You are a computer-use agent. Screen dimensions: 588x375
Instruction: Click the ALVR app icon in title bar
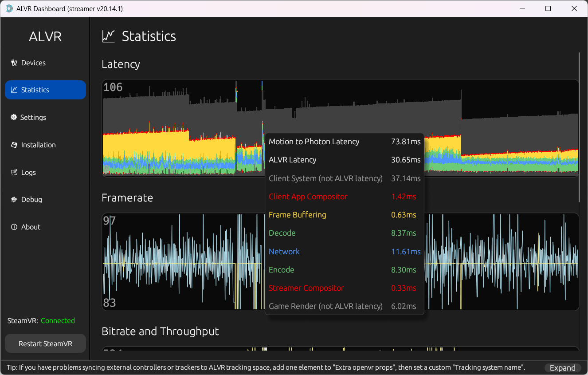[x=9, y=8]
